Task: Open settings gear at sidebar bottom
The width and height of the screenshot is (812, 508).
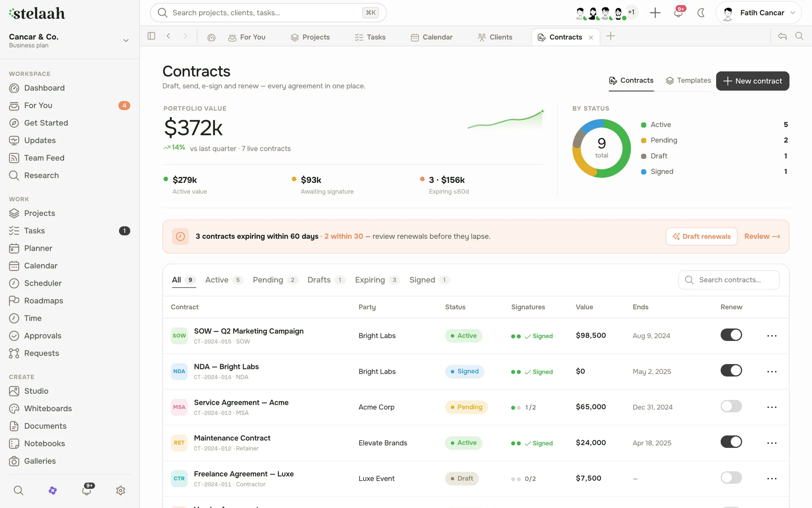Action: 121,491
